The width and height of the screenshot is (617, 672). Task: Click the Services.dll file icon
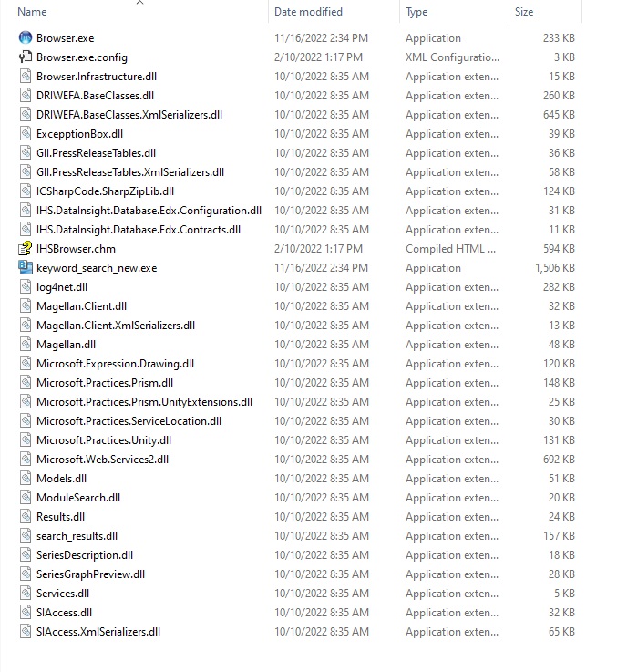(x=26, y=594)
